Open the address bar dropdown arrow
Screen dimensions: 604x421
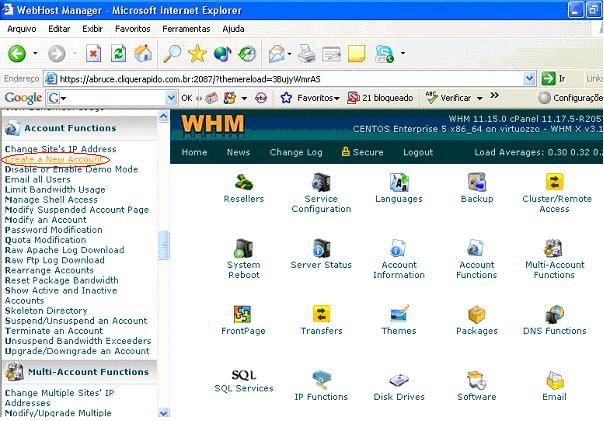click(530, 79)
